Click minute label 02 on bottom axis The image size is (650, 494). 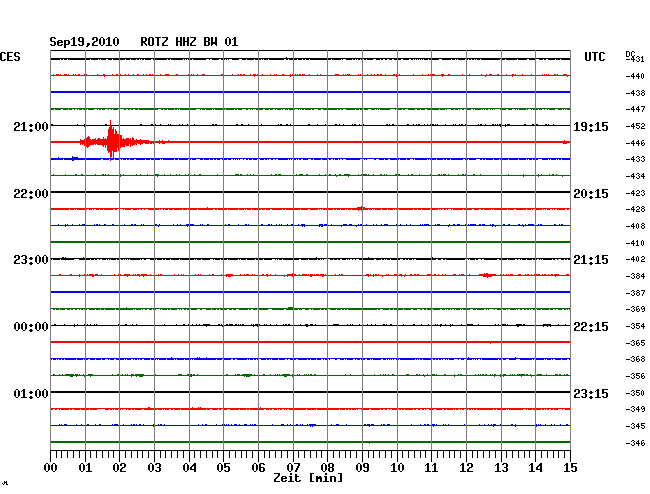119,468
